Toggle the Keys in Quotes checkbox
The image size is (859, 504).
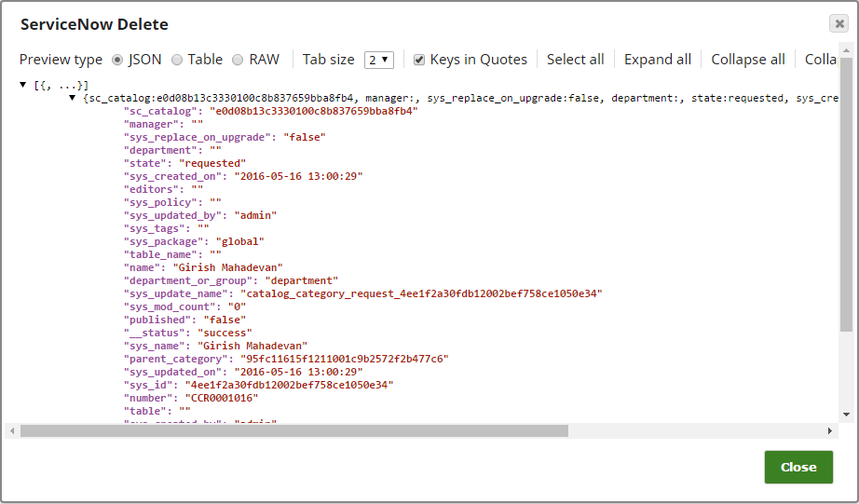tap(419, 60)
